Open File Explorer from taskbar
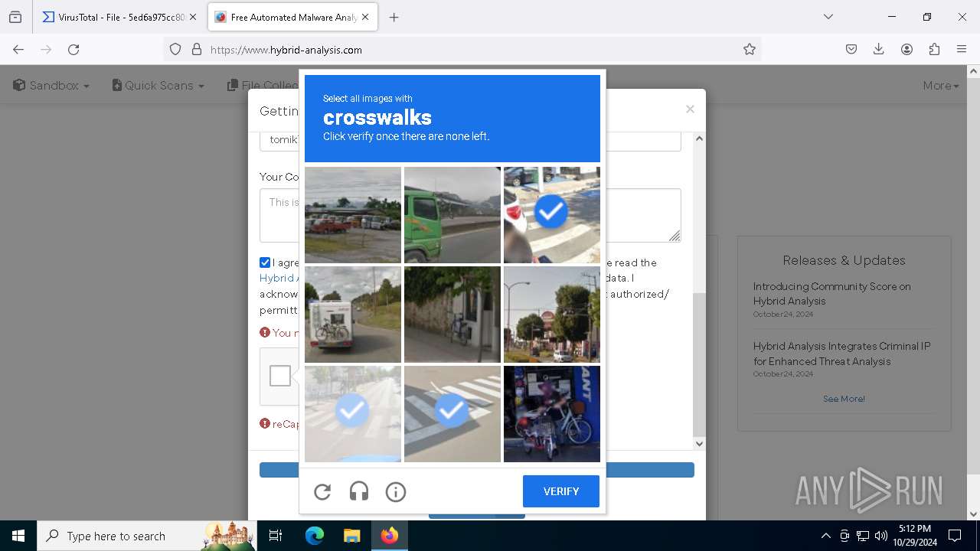The height and width of the screenshot is (551, 980). 351,536
